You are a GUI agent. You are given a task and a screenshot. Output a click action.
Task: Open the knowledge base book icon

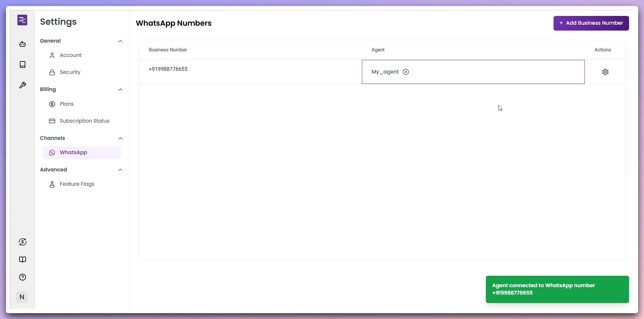tap(22, 64)
